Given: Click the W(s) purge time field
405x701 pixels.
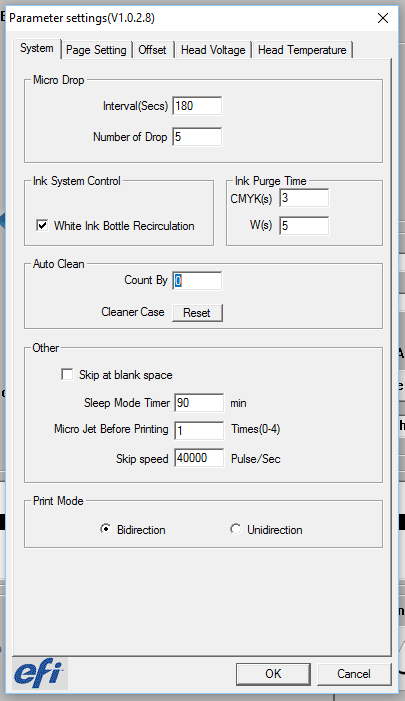Looking at the screenshot, I should tap(304, 225).
